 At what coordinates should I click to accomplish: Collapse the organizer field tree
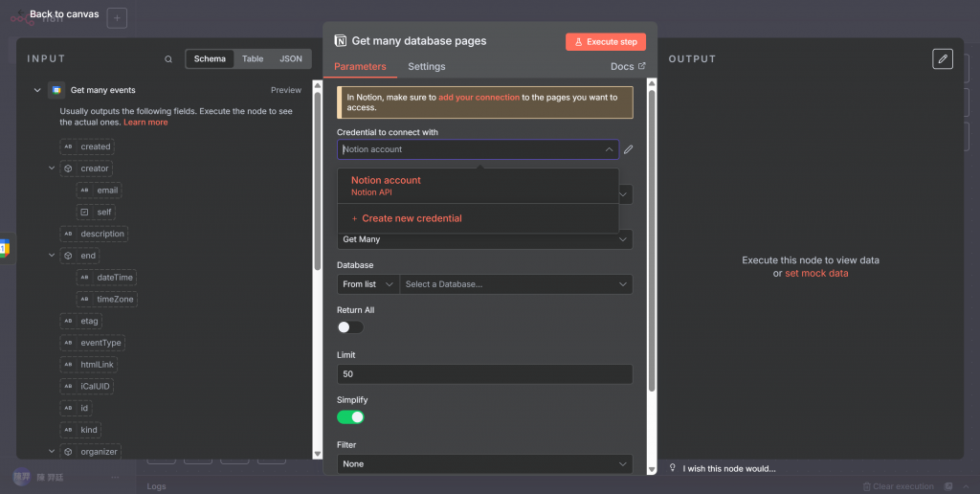pos(52,451)
